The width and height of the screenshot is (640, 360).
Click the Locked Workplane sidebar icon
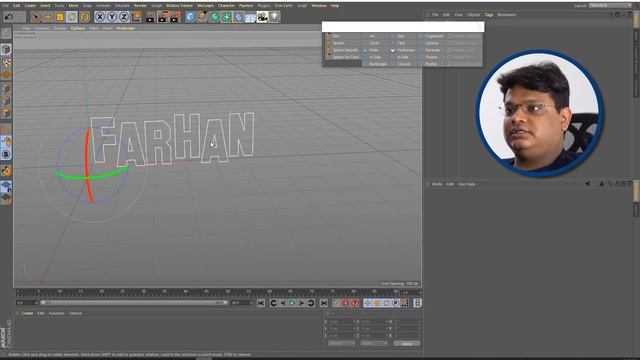click(6, 187)
